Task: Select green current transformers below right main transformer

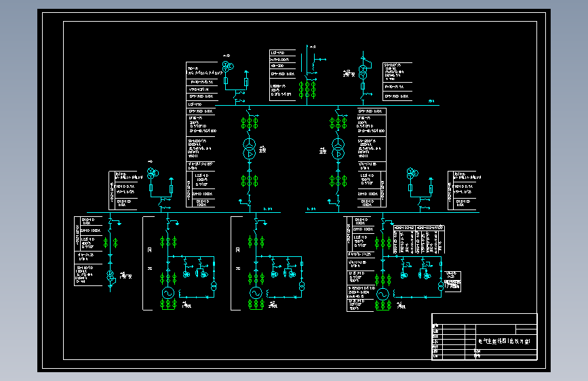Action: click(x=338, y=181)
